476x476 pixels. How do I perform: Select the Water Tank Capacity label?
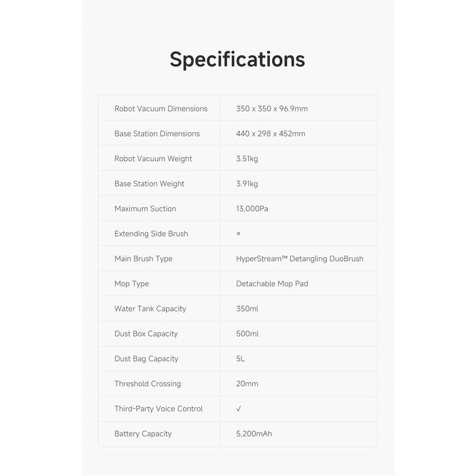point(150,309)
